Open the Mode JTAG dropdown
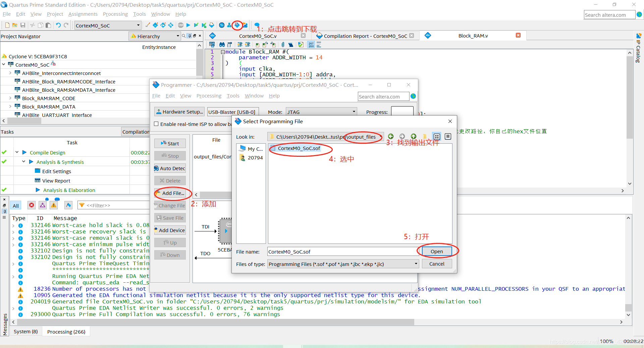This screenshot has width=644, height=348. click(321, 112)
